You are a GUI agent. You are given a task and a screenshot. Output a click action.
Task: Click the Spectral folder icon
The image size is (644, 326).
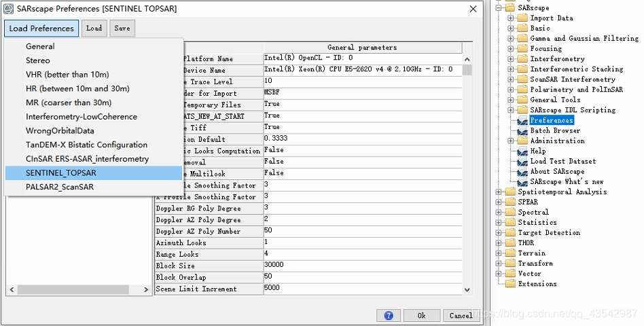(510, 213)
